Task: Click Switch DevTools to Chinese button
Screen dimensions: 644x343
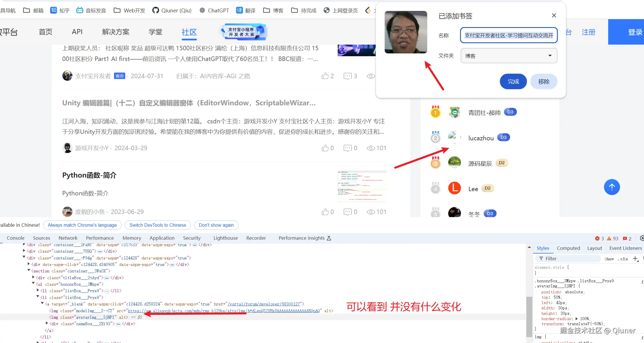Action: click(158, 225)
